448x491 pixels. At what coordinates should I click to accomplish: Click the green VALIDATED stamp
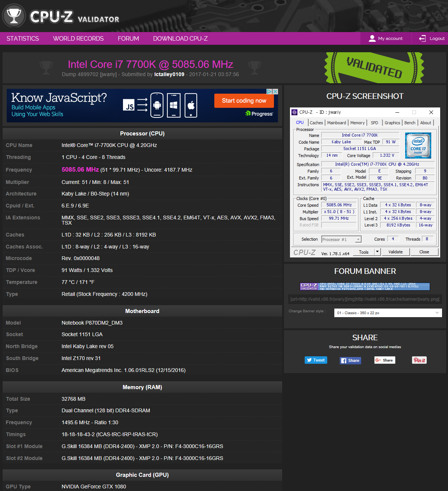coord(374,68)
